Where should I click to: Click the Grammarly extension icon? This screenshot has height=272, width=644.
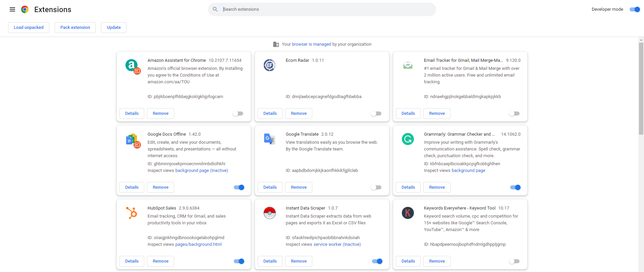[408, 139]
